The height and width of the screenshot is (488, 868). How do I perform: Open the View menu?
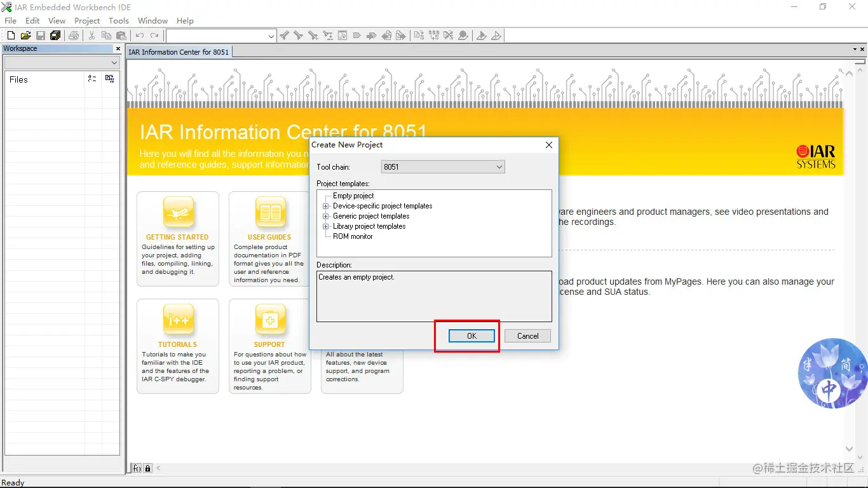pos(57,20)
